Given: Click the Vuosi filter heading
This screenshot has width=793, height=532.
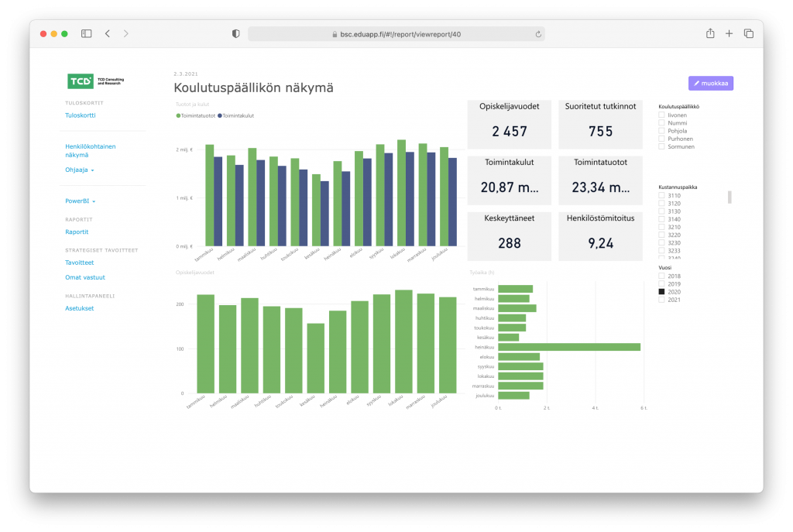Looking at the screenshot, I should (x=664, y=267).
